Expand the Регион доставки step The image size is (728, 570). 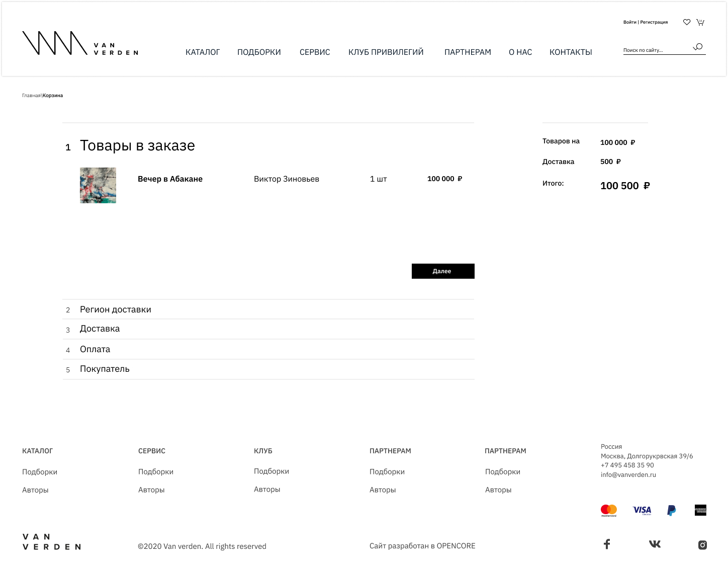[x=268, y=309]
